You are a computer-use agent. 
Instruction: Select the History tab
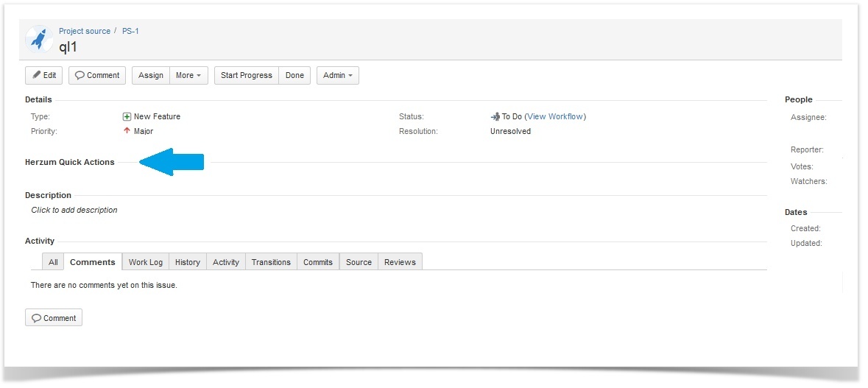[x=188, y=262]
